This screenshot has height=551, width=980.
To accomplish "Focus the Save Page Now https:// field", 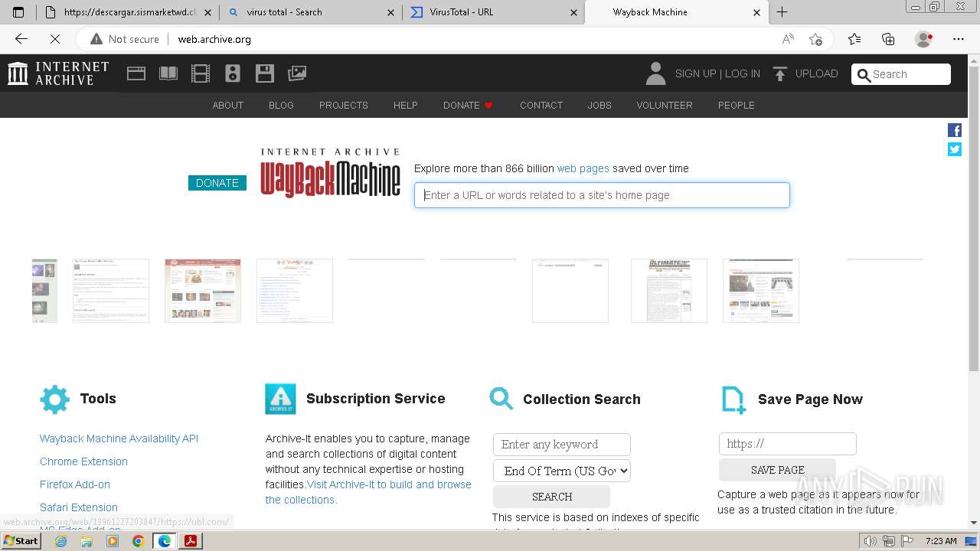I will click(788, 444).
